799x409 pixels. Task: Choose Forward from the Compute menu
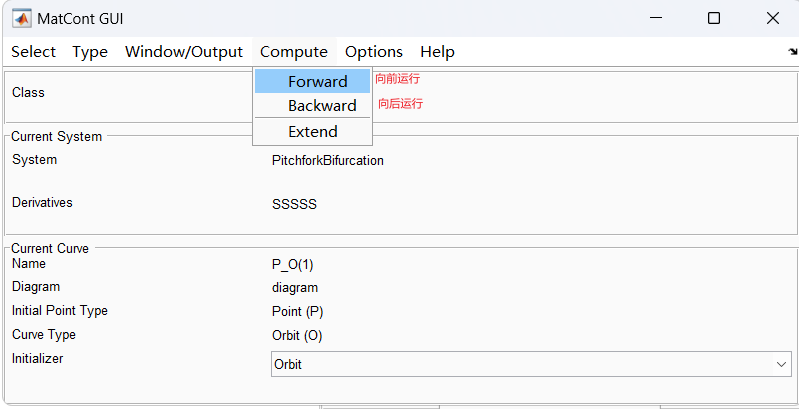pos(317,82)
